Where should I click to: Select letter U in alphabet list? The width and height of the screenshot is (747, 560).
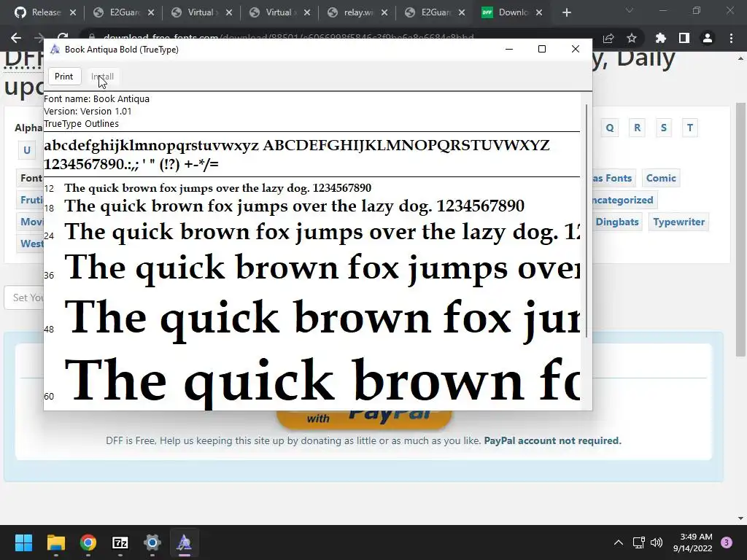(x=27, y=150)
